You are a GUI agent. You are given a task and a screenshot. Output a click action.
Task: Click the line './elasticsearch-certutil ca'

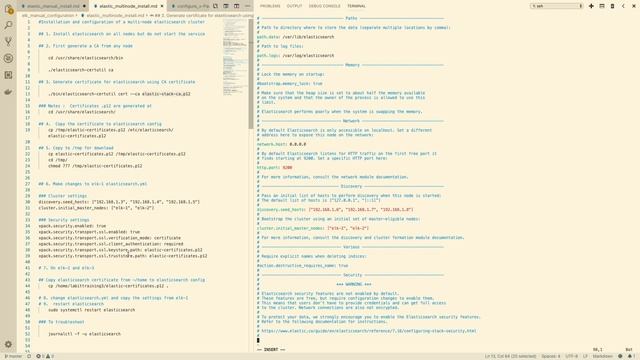point(81,70)
